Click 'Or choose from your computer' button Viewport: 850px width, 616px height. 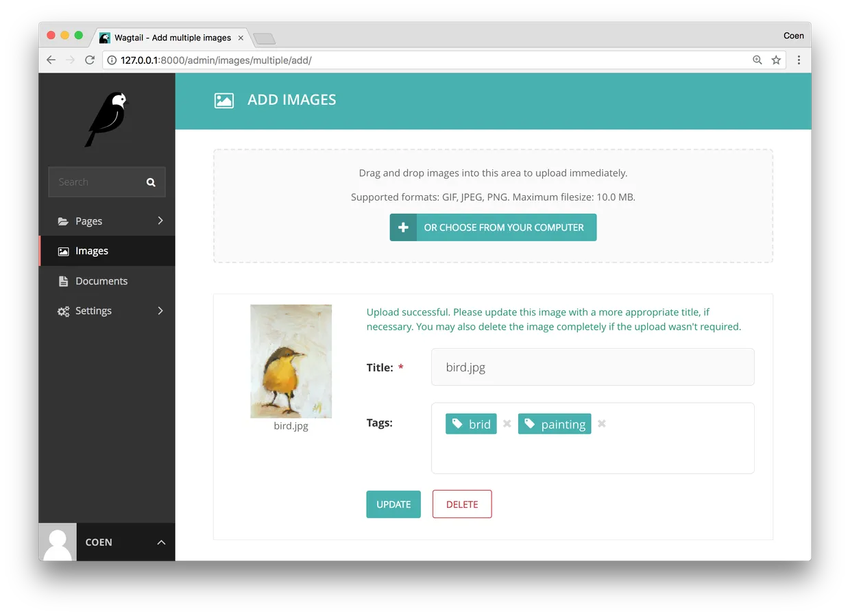pyautogui.click(x=493, y=227)
